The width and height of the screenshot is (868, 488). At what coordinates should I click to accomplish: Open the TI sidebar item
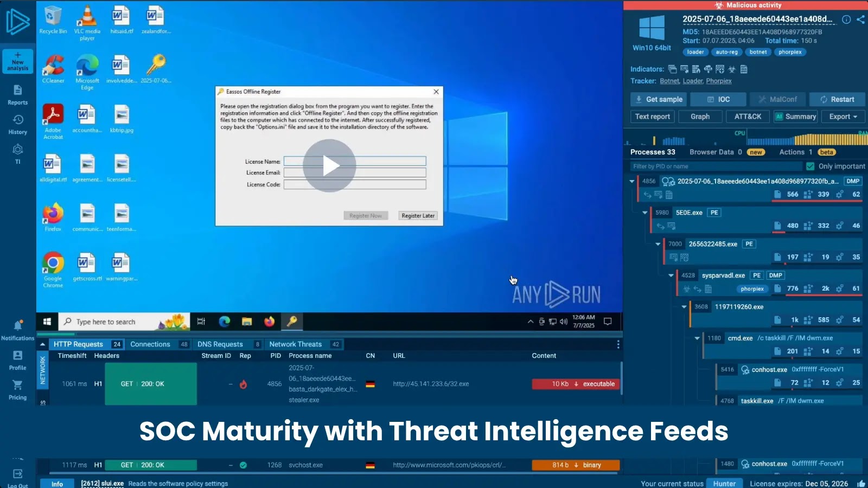[x=18, y=154]
